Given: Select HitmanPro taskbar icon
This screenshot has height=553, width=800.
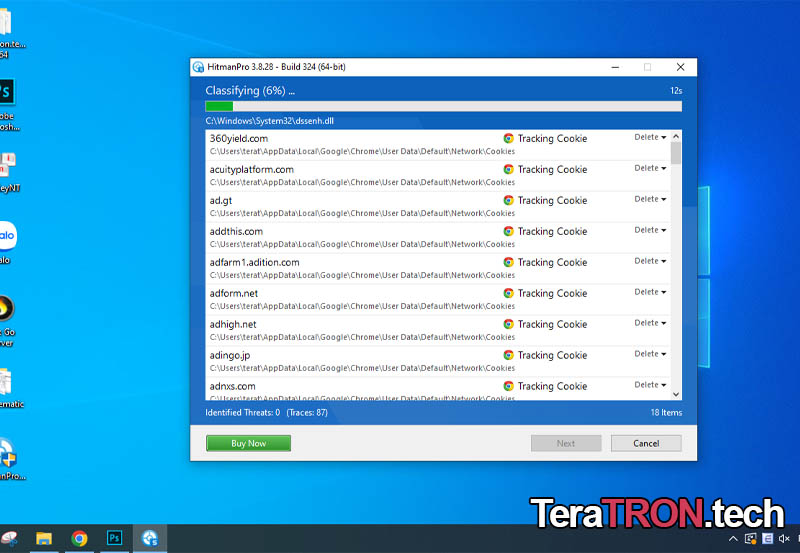Looking at the screenshot, I should click(150, 538).
